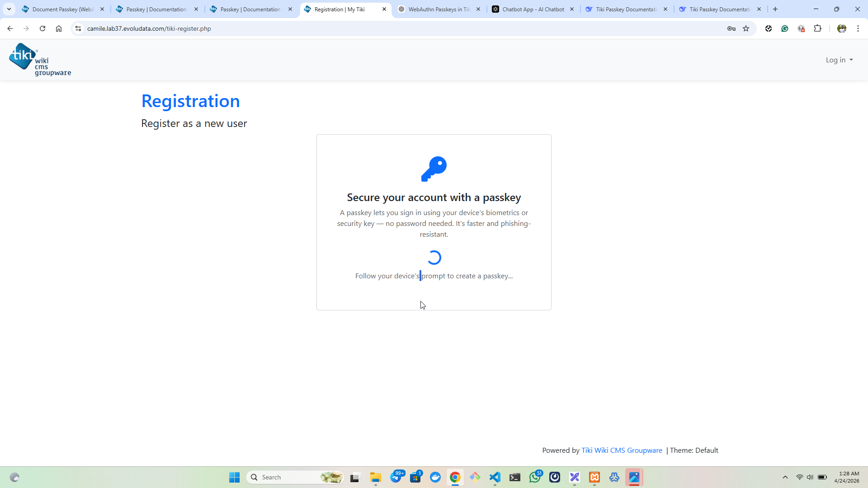
Task: Open the Chrome extensions puzzle icon
Action: (x=817, y=28)
